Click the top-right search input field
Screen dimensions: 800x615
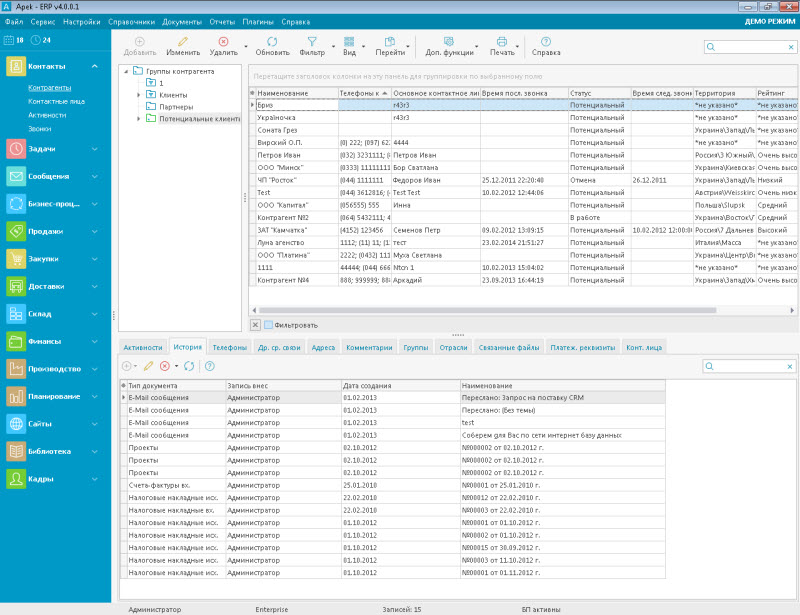750,46
